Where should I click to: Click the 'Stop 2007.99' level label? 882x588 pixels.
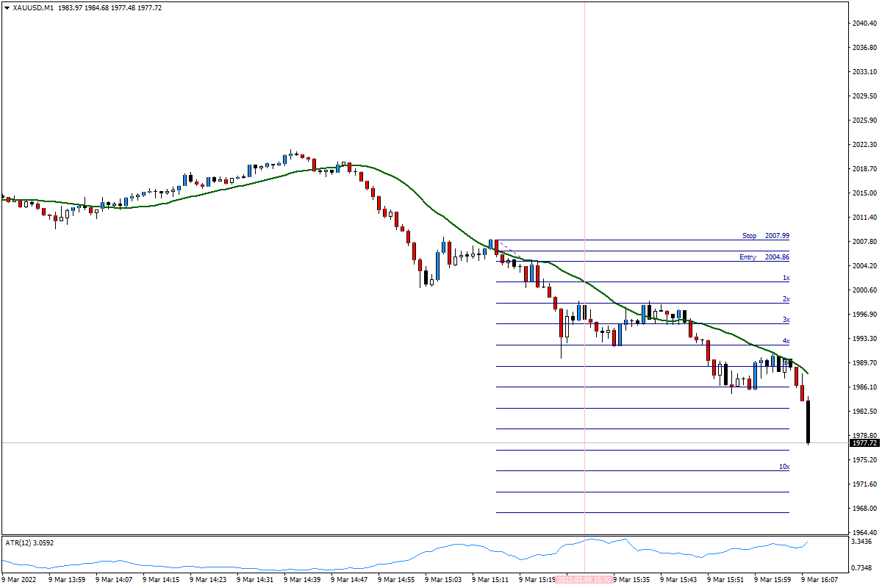click(766, 236)
